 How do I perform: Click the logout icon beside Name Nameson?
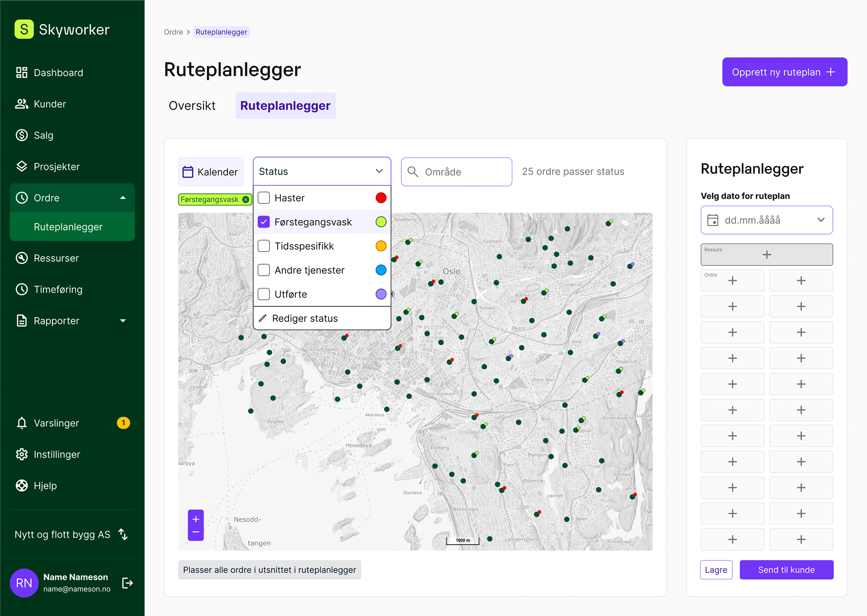127,583
